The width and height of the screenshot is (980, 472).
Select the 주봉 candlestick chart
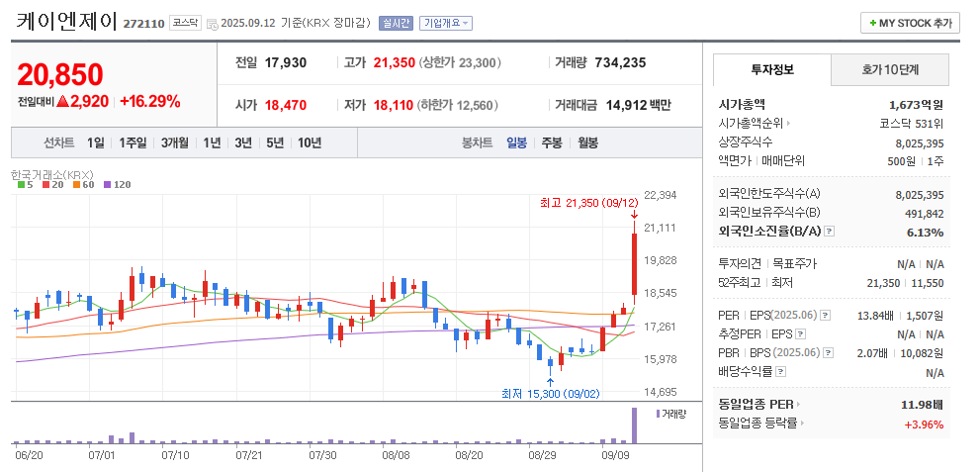[551, 143]
